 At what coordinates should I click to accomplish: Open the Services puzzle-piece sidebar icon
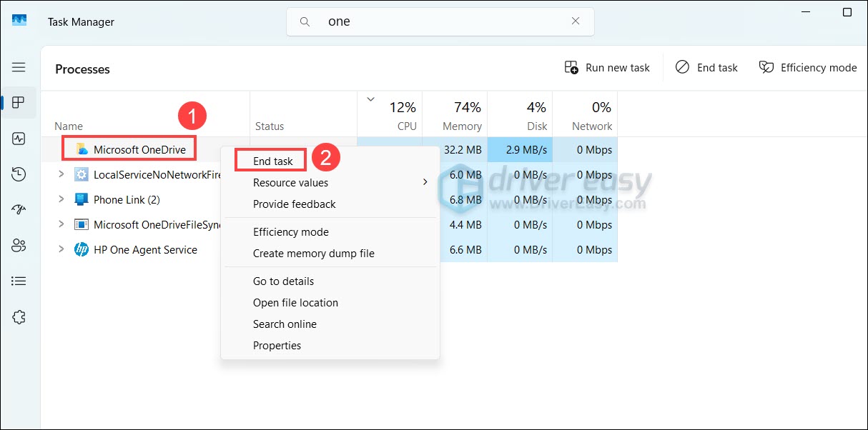(x=19, y=317)
